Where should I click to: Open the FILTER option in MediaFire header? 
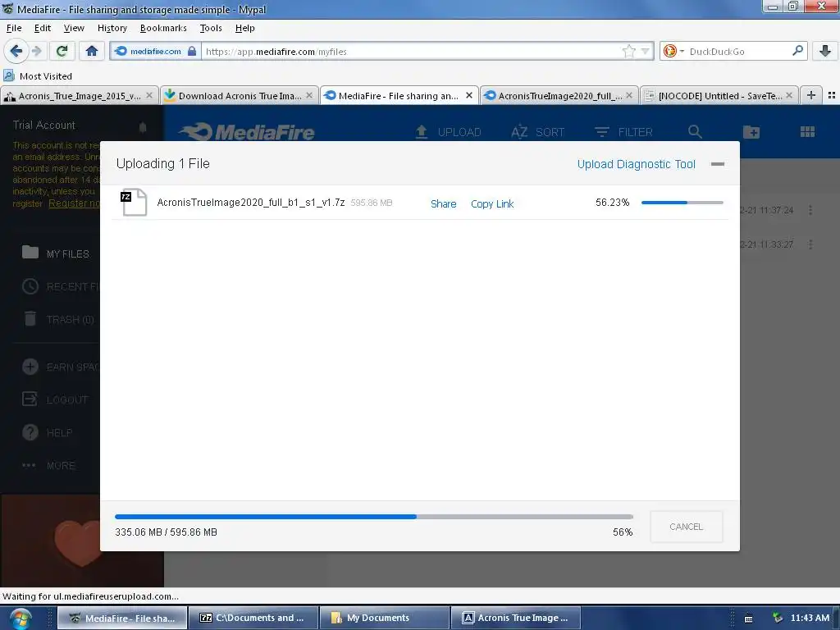(x=623, y=132)
